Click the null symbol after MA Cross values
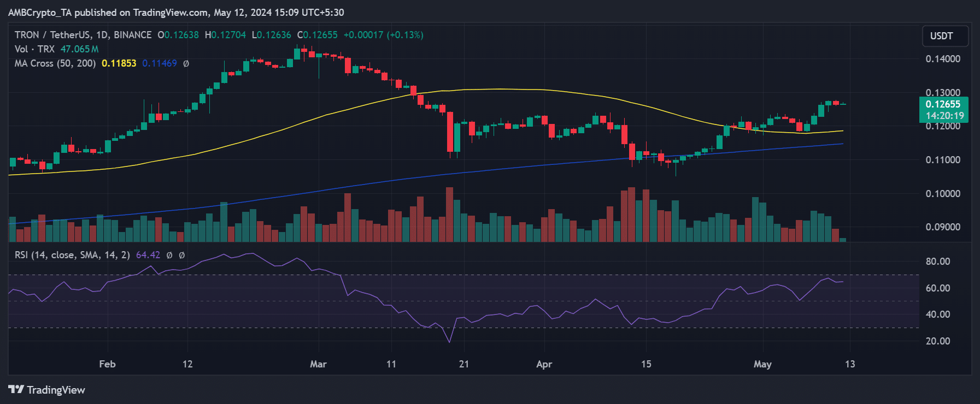The height and width of the screenshot is (404, 980). click(186, 64)
